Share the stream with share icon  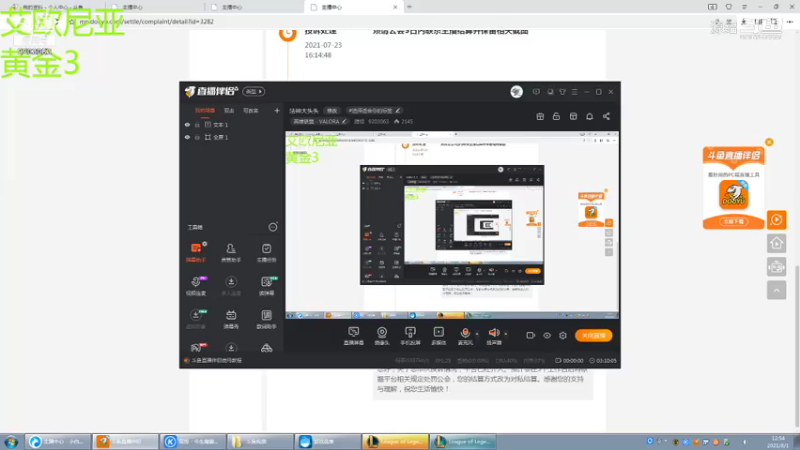(606, 116)
